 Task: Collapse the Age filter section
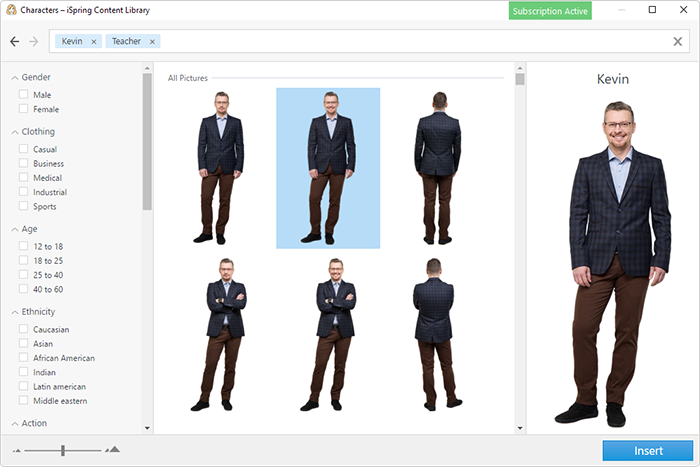pyautogui.click(x=15, y=229)
